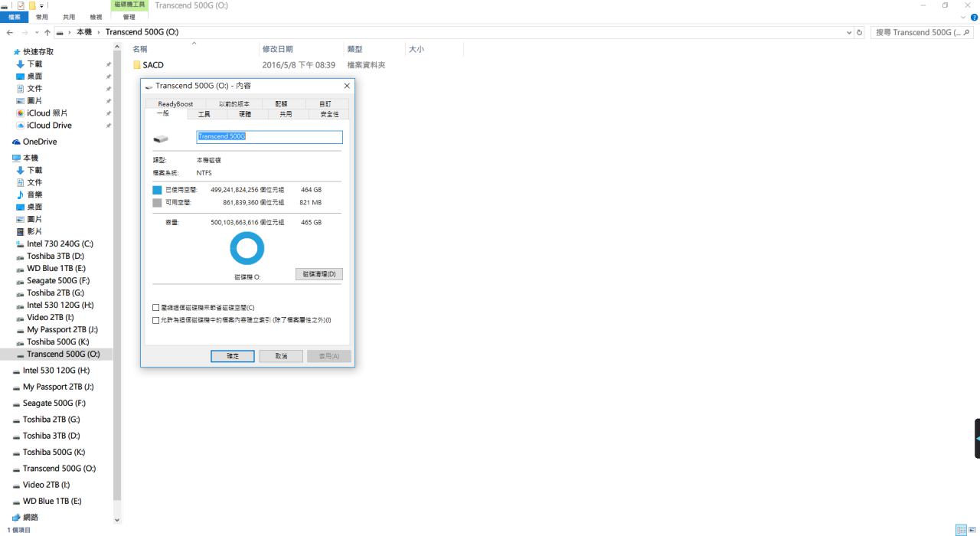Open pinned 桌面 folder in 快速存取
Screen dimensions: 980x536
[29, 77]
